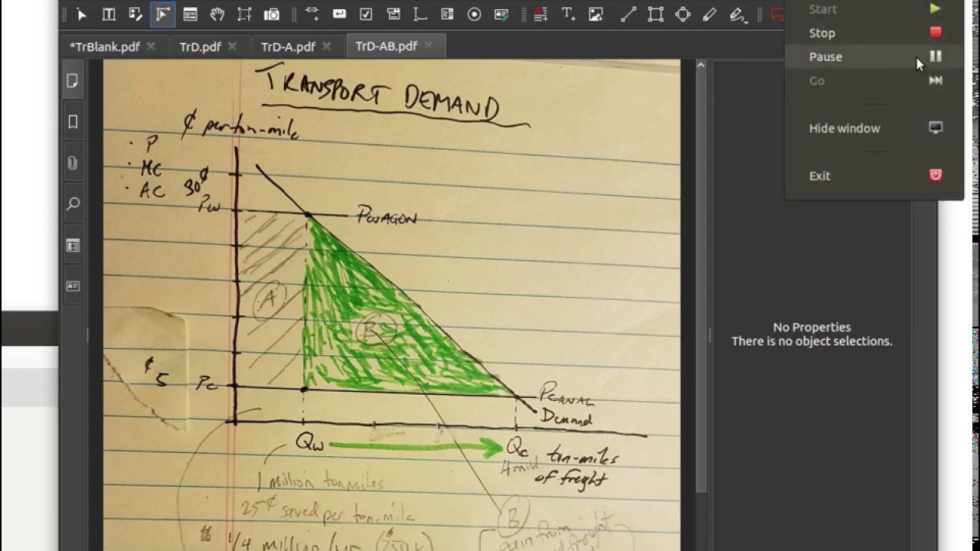The image size is (980, 551).
Task: Switch to the hand pan tool
Action: pyautogui.click(x=217, y=15)
